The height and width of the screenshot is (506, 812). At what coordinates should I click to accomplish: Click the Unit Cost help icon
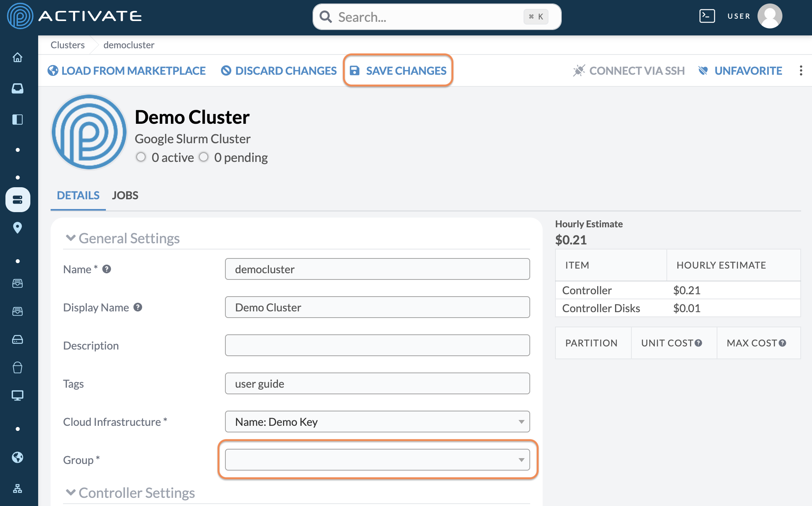[698, 343]
